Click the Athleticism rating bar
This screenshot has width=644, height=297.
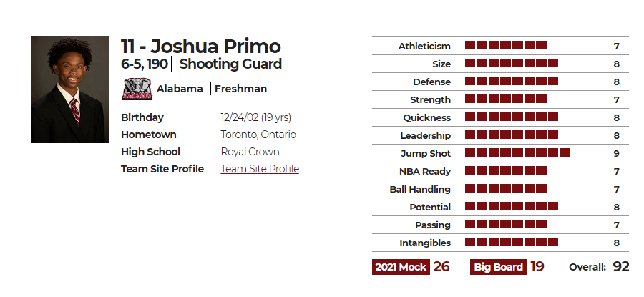coord(506,46)
